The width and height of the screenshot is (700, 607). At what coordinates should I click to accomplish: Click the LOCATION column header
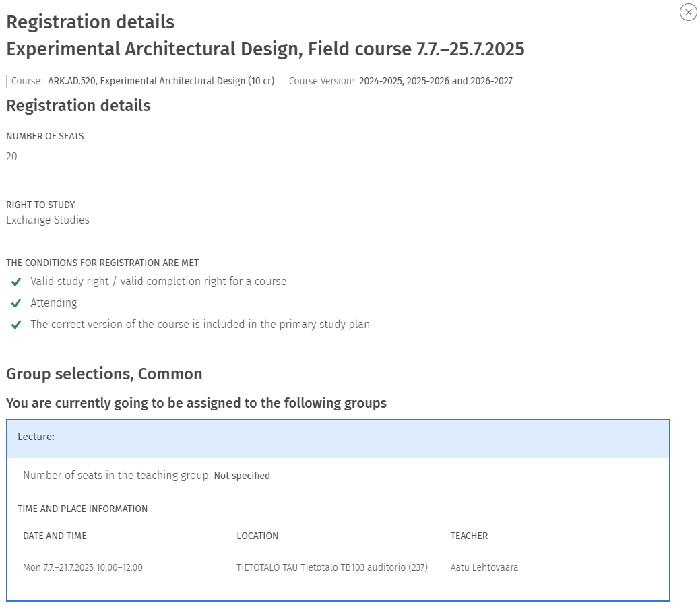pyautogui.click(x=257, y=536)
